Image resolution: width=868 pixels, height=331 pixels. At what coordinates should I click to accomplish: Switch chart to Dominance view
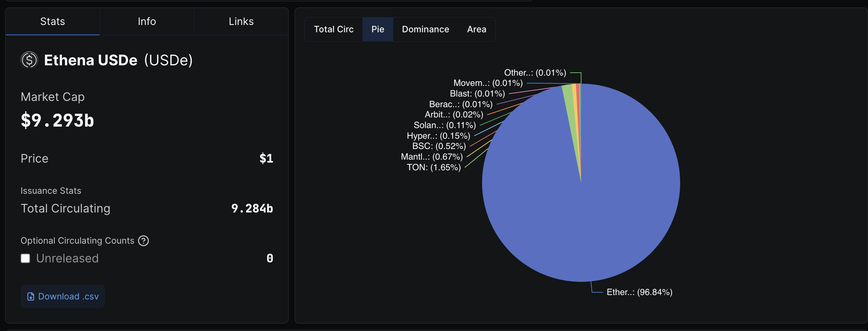pos(426,29)
